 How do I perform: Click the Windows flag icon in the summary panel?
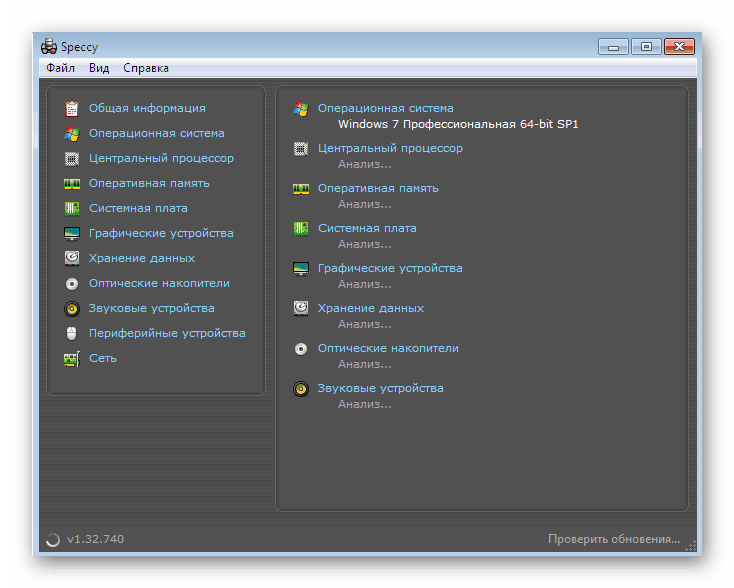(301, 109)
